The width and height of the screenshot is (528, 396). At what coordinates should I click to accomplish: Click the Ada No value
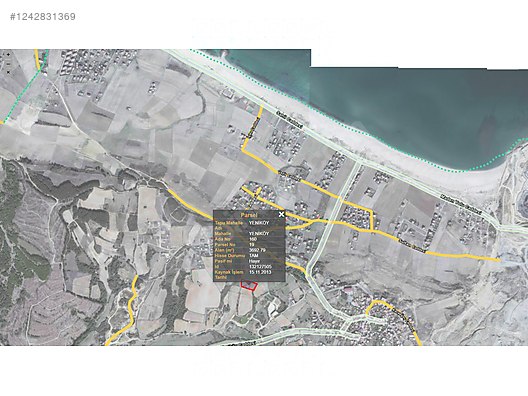pyautogui.click(x=253, y=239)
